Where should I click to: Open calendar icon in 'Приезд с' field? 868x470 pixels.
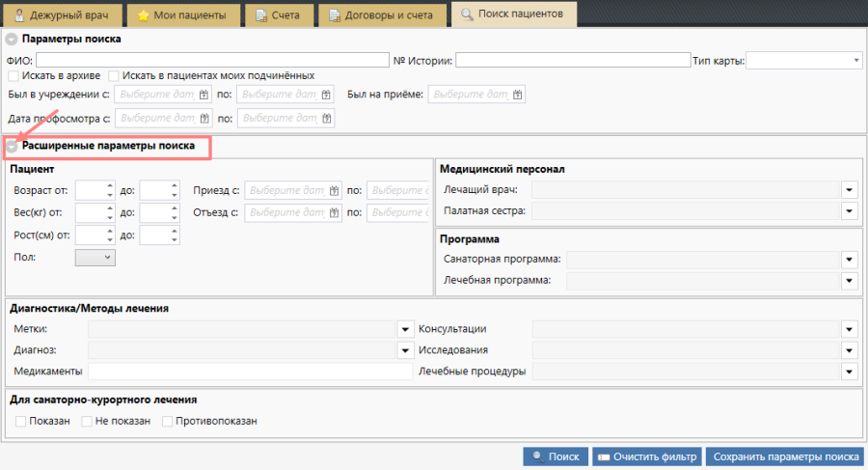334,189
